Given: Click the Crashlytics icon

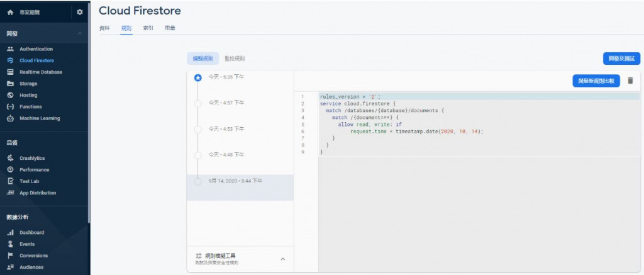Looking at the screenshot, I should pyautogui.click(x=11, y=158).
